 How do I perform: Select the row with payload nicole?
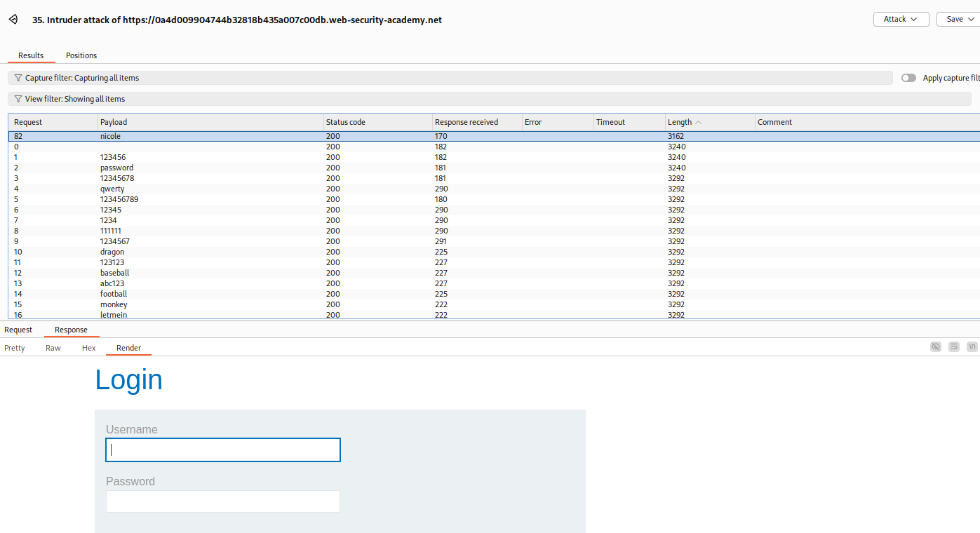[x=110, y=136]
